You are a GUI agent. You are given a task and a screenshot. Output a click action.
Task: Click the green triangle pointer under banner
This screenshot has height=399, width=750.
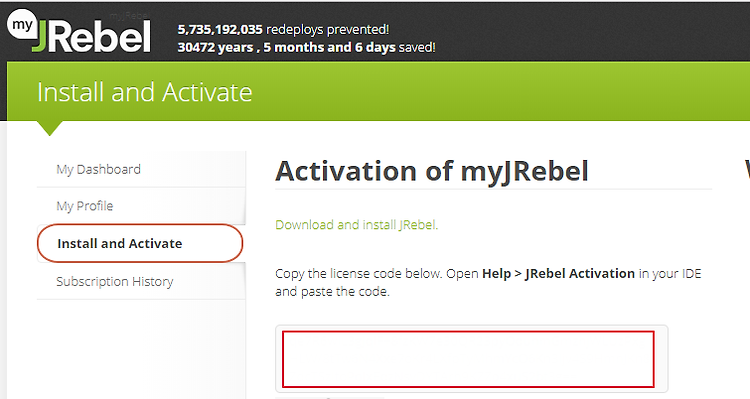click(x=49, y=128)
